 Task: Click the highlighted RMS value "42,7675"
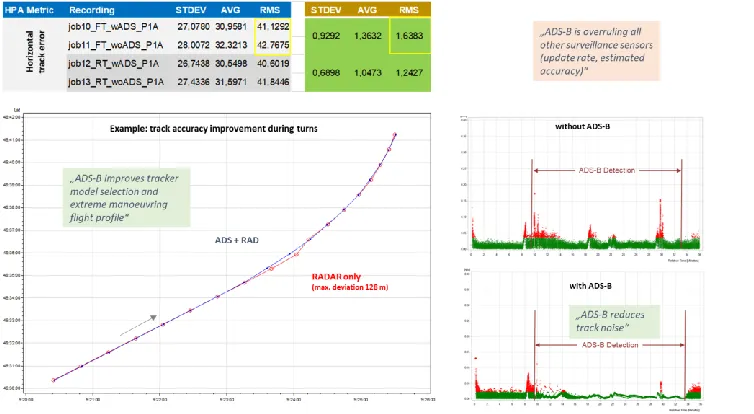tap(273, 45)
